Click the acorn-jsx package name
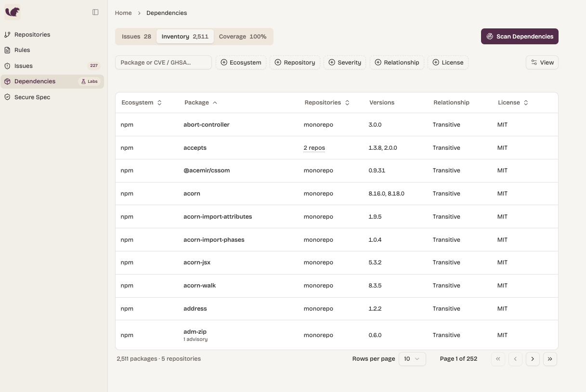Viewport: 586px width, 392px height. [x=197, y=262]
